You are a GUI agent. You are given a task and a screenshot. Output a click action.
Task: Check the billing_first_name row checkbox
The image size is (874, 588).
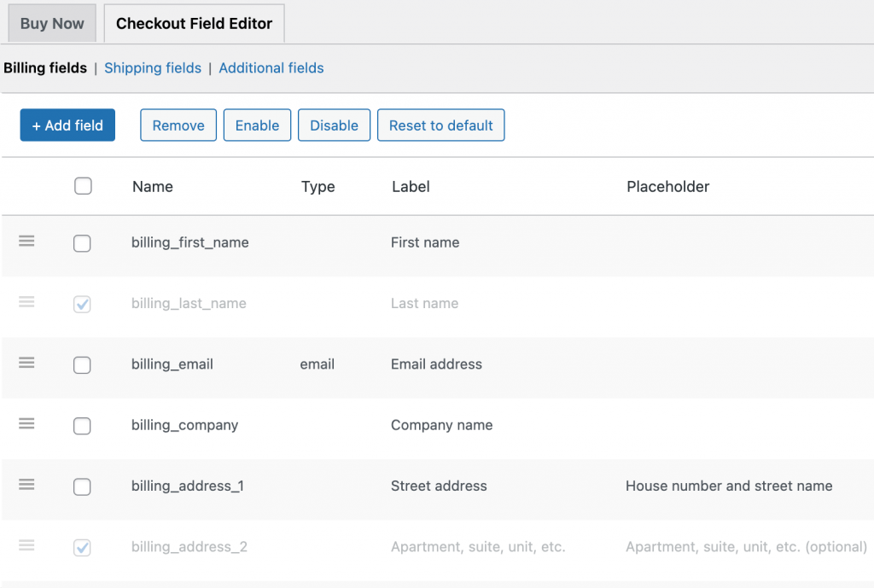click(82, 243)
